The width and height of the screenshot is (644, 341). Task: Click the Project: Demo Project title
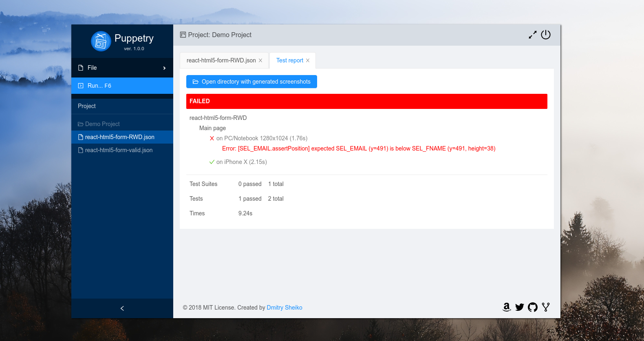click(x=220, y=35)
